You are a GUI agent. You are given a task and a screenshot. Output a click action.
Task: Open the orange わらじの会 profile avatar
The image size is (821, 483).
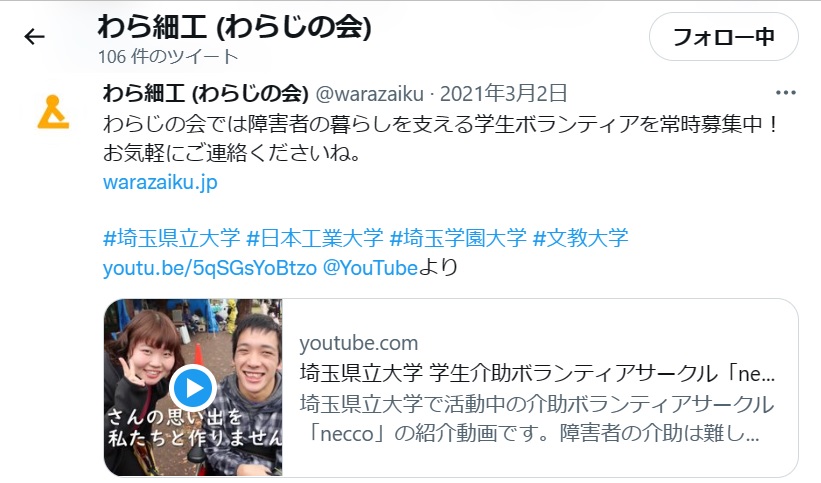point(53,112)
